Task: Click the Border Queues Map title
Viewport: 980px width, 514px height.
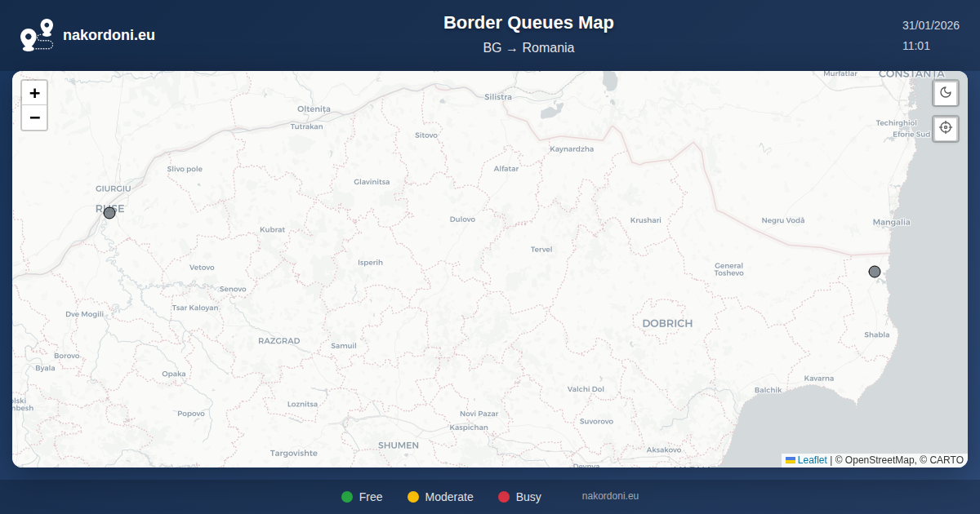Action: click(528, 23)
